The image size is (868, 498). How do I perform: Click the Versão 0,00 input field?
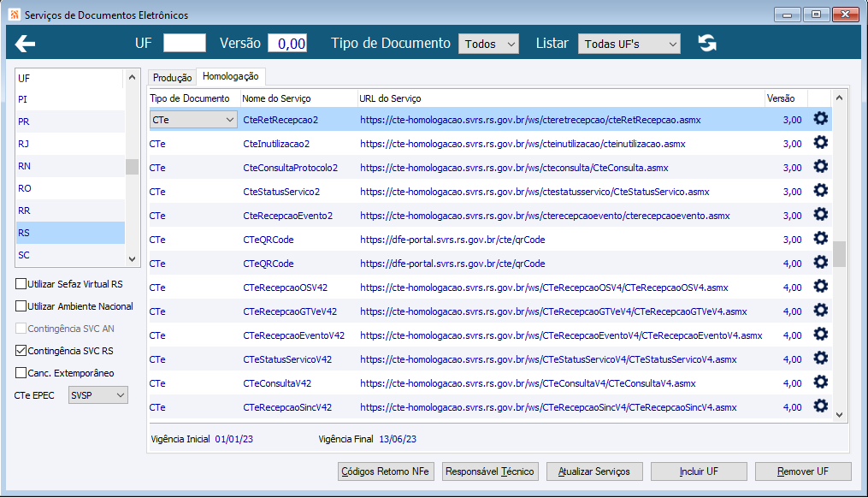[287, 43]
